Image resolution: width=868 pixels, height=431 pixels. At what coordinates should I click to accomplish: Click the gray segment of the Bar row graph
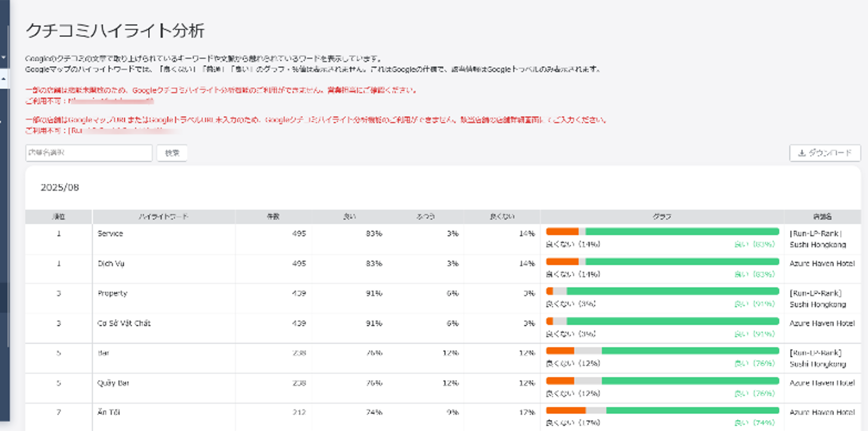click(x=588, y=351)
